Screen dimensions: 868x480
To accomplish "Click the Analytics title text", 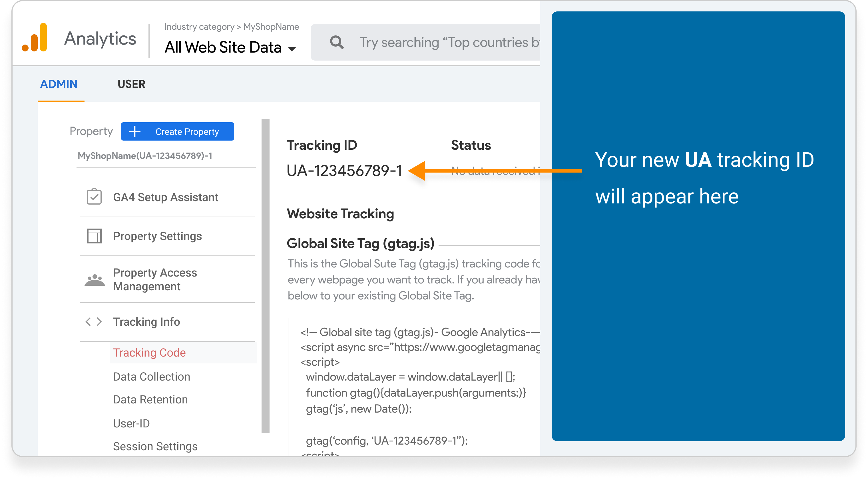I will coord(100,38).
